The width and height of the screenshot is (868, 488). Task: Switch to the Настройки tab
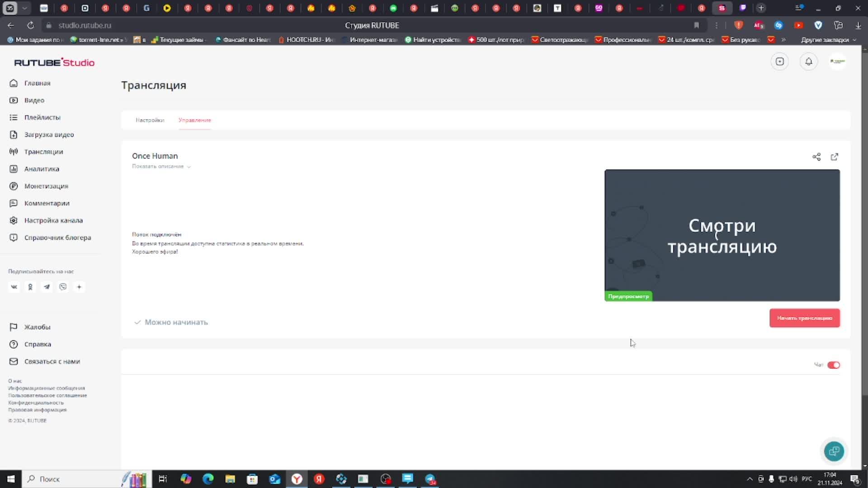pos(150,120)
